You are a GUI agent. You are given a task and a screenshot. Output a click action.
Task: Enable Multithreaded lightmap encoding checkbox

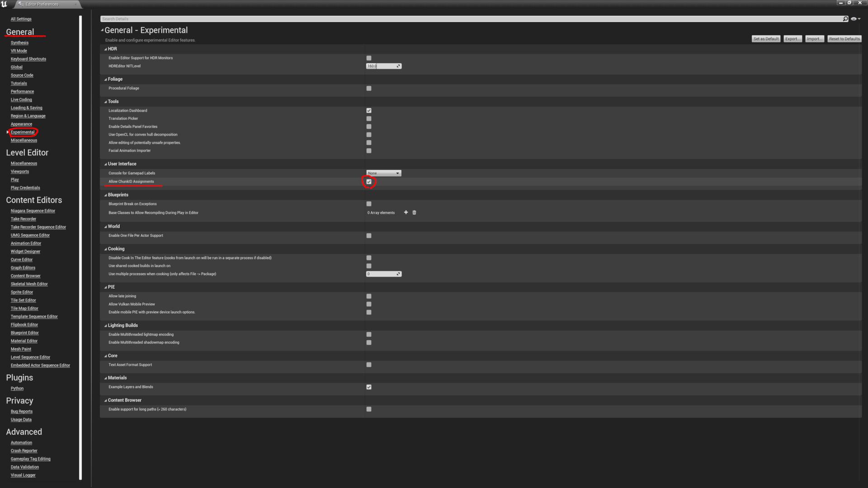pos(369,335)
